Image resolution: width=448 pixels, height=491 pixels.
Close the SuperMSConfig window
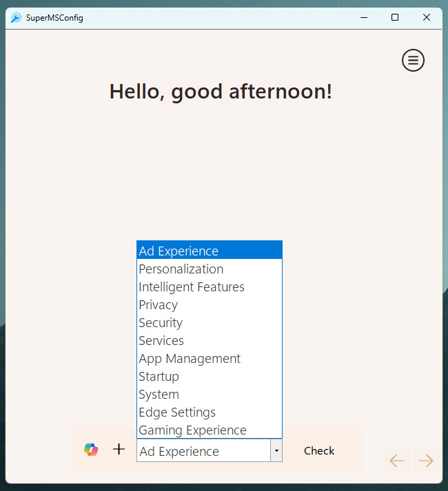click(x=427, y=17)
